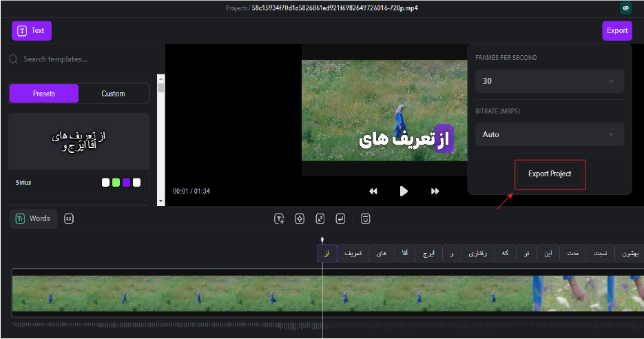Select the word chip تعریف
Screen dimensions: 644x339
[353, 253]
